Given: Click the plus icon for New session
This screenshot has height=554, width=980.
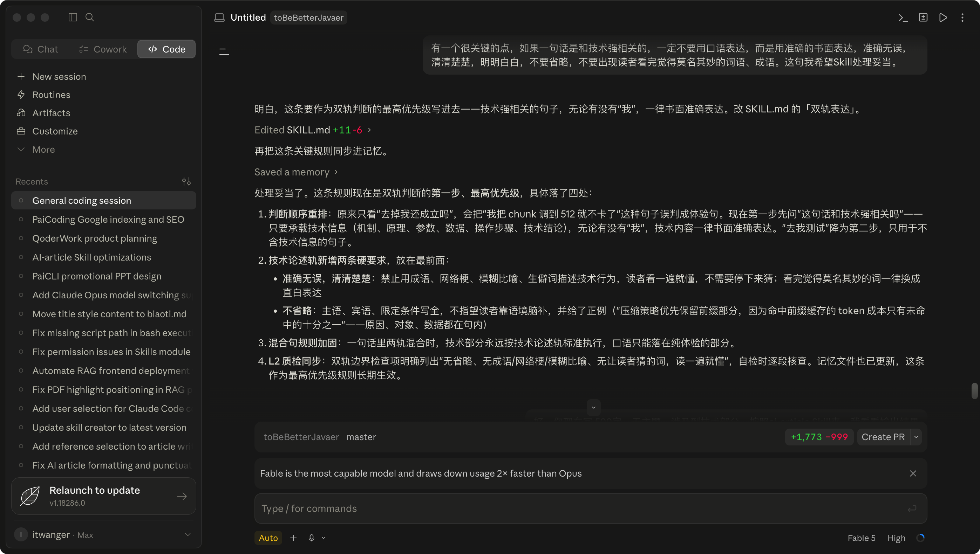Looking at the screenshot, I should click(x=21, y=76).
